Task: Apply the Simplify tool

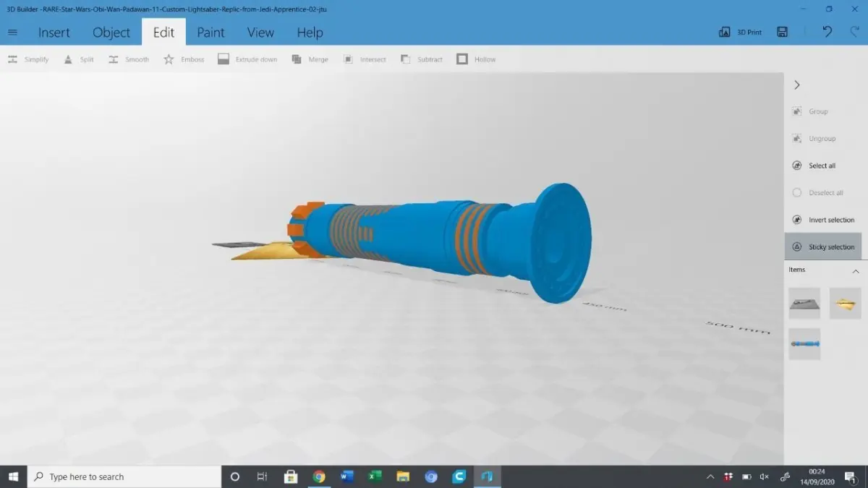Action: [28, 59]
